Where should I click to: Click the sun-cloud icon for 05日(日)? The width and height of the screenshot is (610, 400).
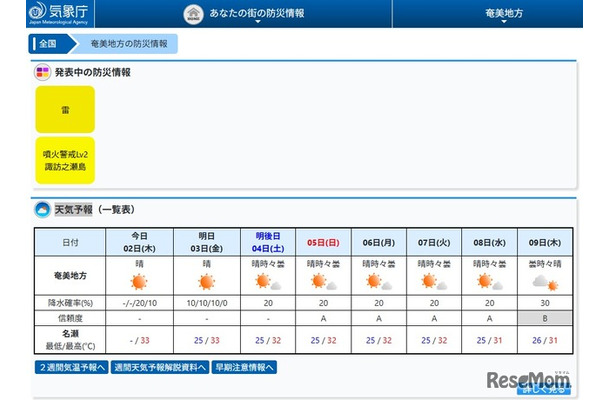[x=323, y=282]
